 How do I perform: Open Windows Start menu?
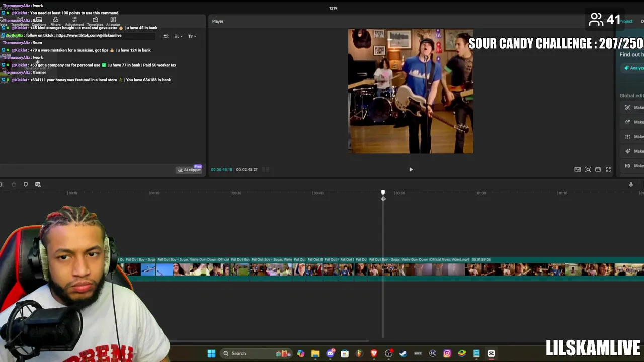pos(212,353)
